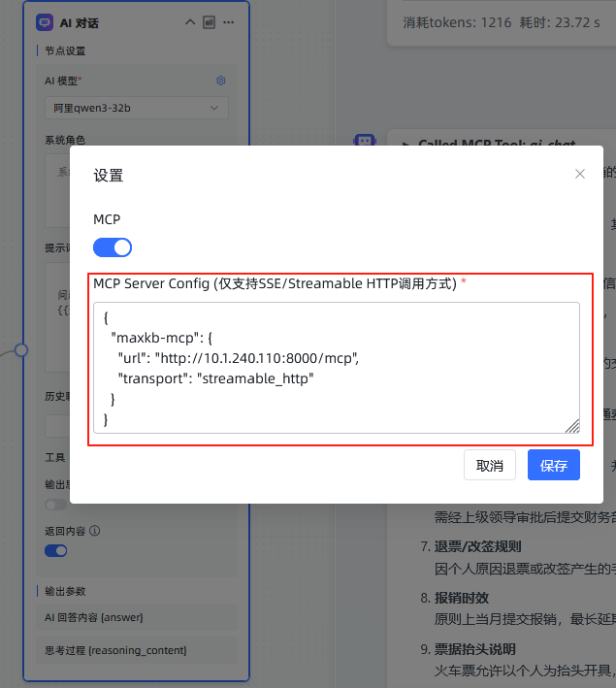Open the AI 对话 node more options menu

(228, 22)
